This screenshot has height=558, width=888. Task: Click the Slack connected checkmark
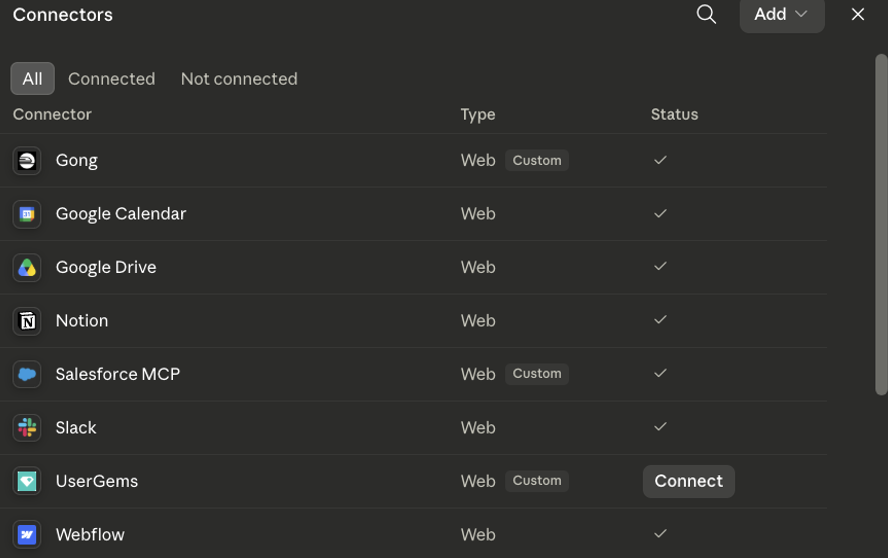660,427
